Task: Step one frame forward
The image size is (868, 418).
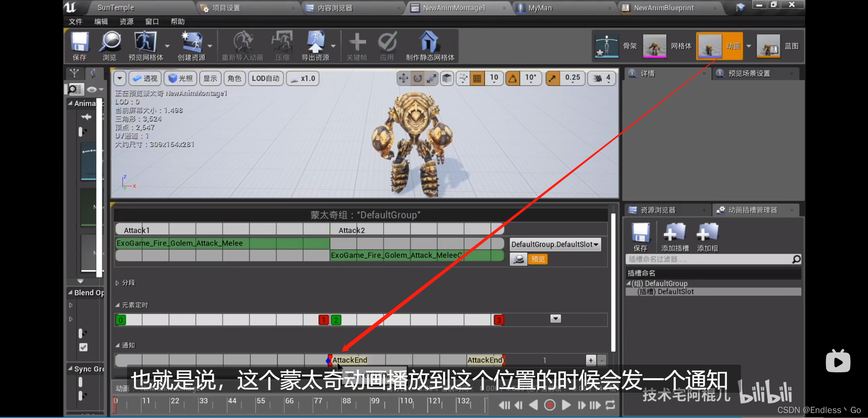Action: tap(581, 405)
